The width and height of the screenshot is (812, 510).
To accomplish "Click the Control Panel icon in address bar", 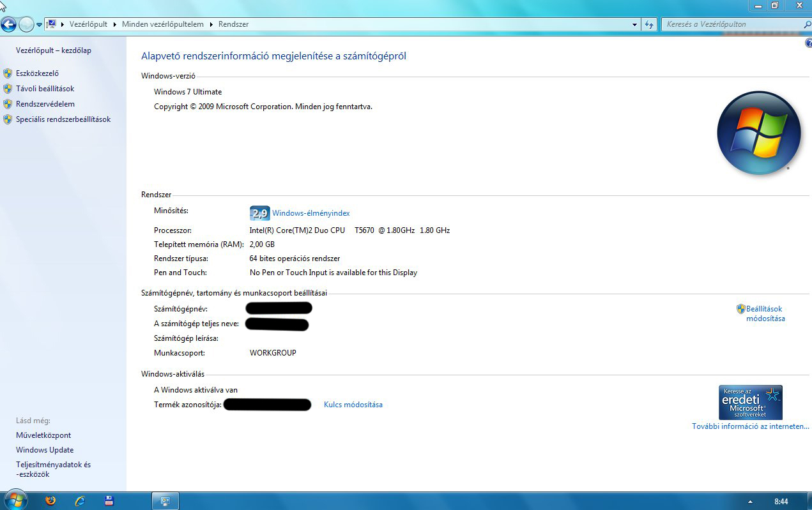I will coord(51,24).
